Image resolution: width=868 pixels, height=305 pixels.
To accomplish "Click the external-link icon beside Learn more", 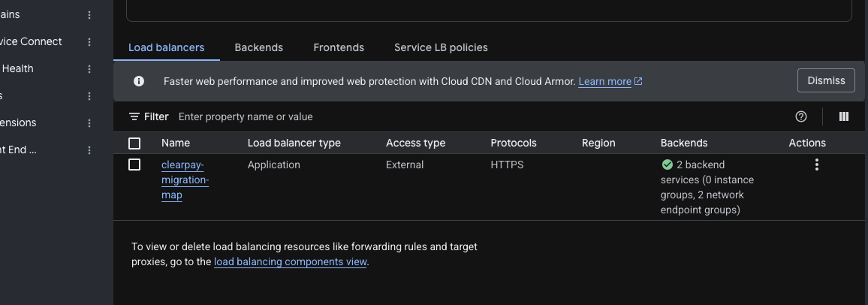I will click(x=638, y=81).
